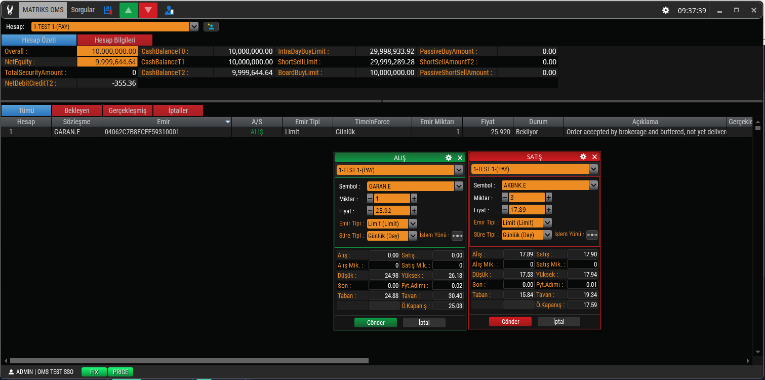
Task: Increase Miktar in ALIŞ panel with plus
Action: (414, 199)
